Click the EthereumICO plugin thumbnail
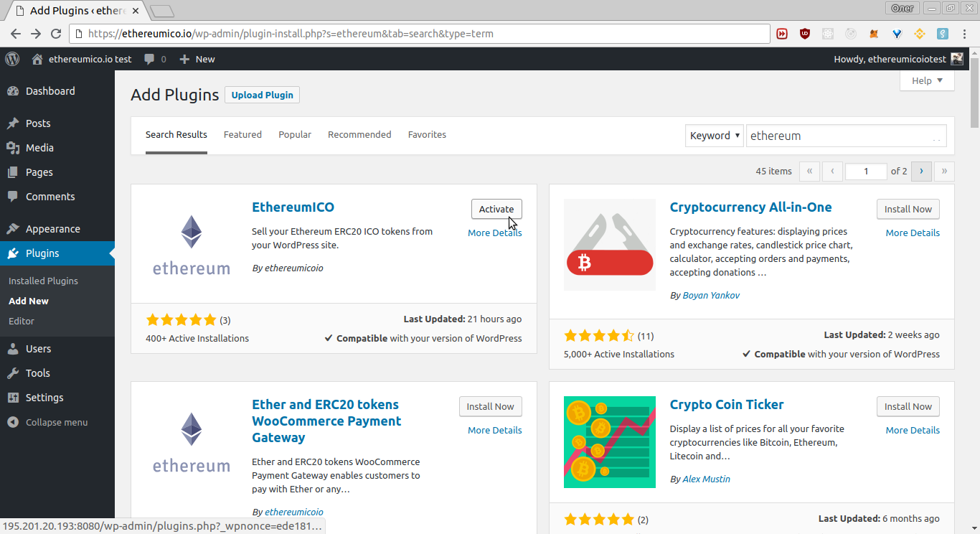This screenshot has width=980, height=534. 192,245
